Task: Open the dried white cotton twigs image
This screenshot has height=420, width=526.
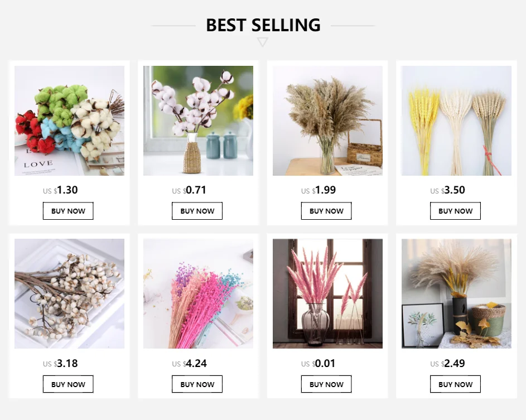Action: click(x=69, y=293)
